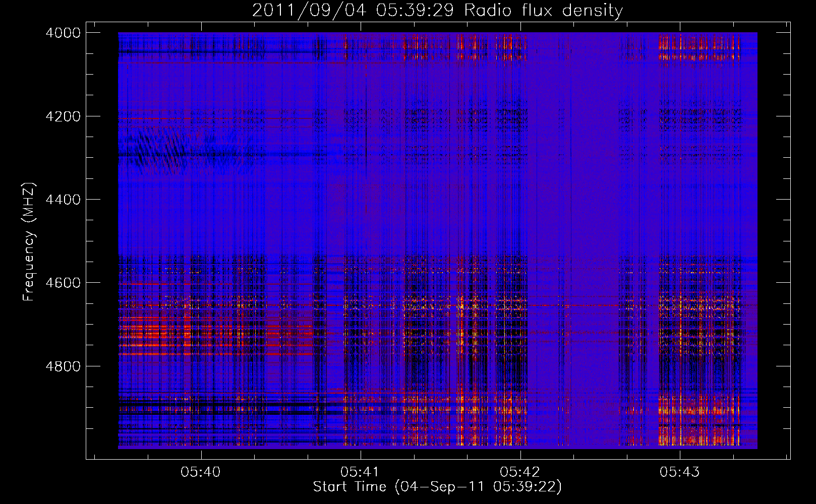Click the plot title "2011/09/04 05:39:29 Radio flux density"
Viewport: 816px width, 504px height.
[x=437, y=10]
